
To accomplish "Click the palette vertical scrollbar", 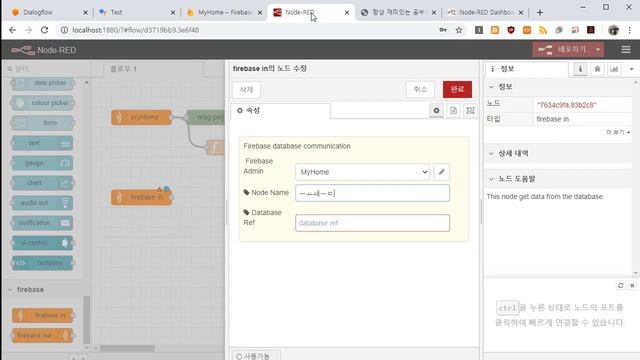I will pyautogui.click(x=87, y=320).
